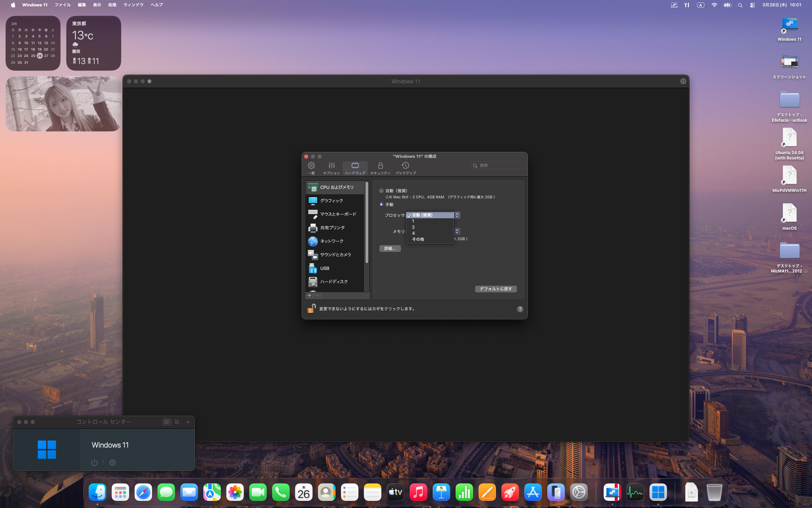Click the lock icon to prevent changes
The height and width of the screenshot is (508, 812).
click(x=311, y=308)
